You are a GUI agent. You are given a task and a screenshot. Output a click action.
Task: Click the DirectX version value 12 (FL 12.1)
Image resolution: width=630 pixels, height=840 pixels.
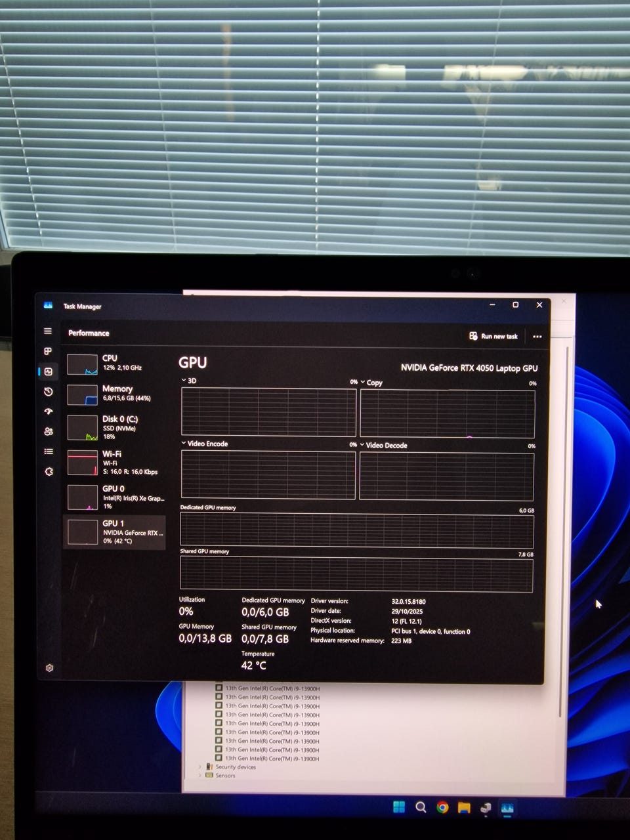(x=406, y=621)
